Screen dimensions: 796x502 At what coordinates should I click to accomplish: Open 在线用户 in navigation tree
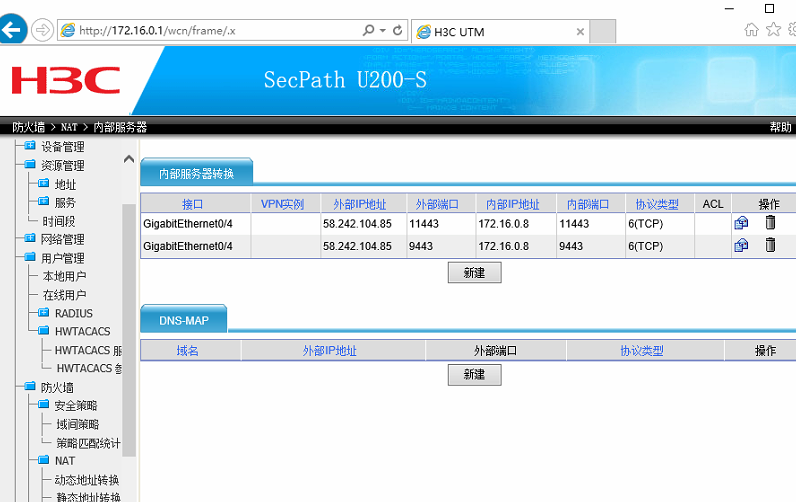point(64,295)
